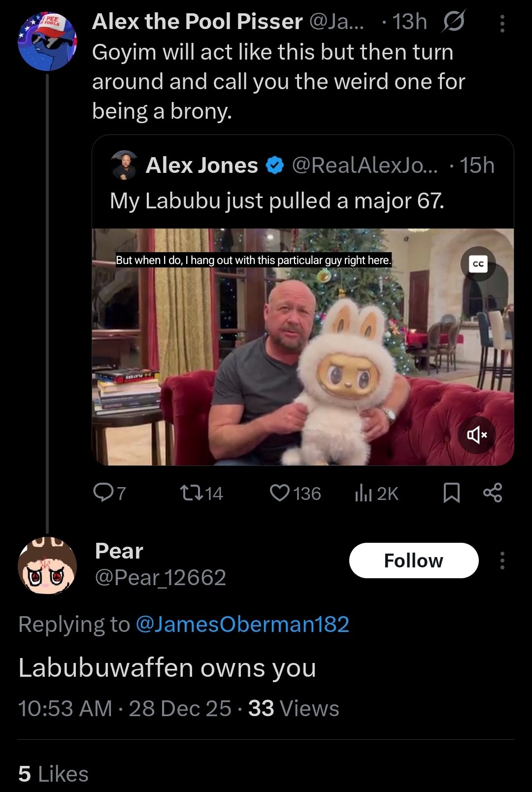Open Alex Jones verified badge
The height and width of the screenshot is (792, 532).
click(275, 166)
